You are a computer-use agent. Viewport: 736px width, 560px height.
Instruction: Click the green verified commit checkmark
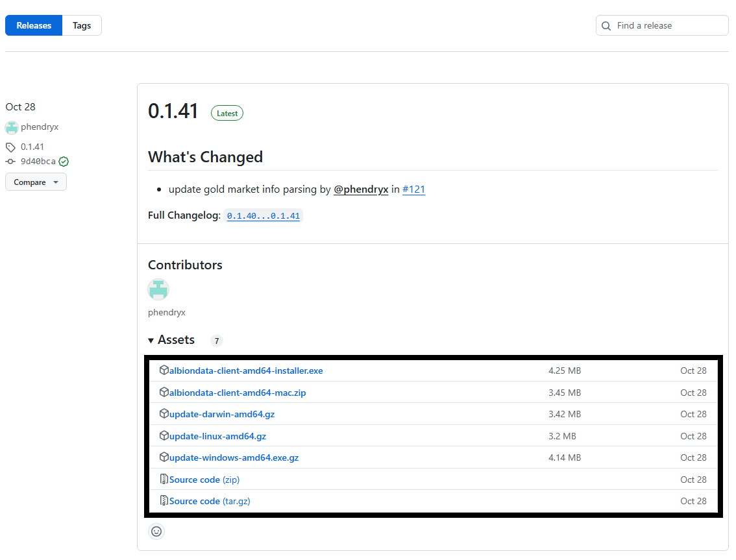64,162
